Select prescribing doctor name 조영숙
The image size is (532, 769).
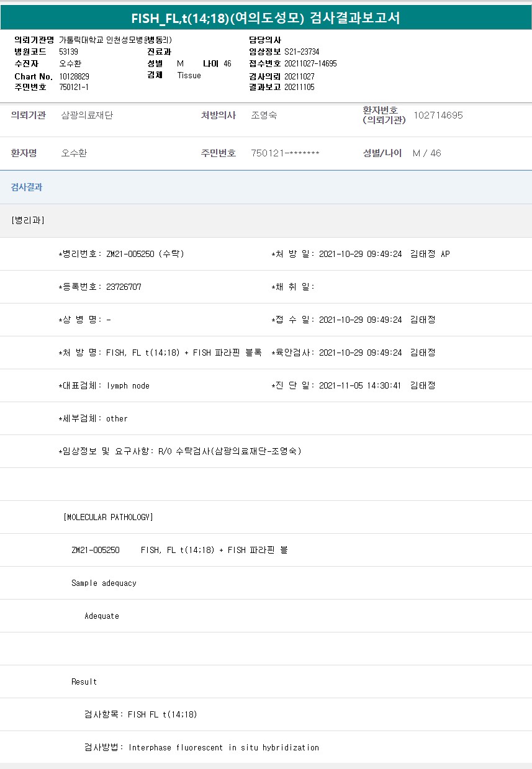coord(264,115)
